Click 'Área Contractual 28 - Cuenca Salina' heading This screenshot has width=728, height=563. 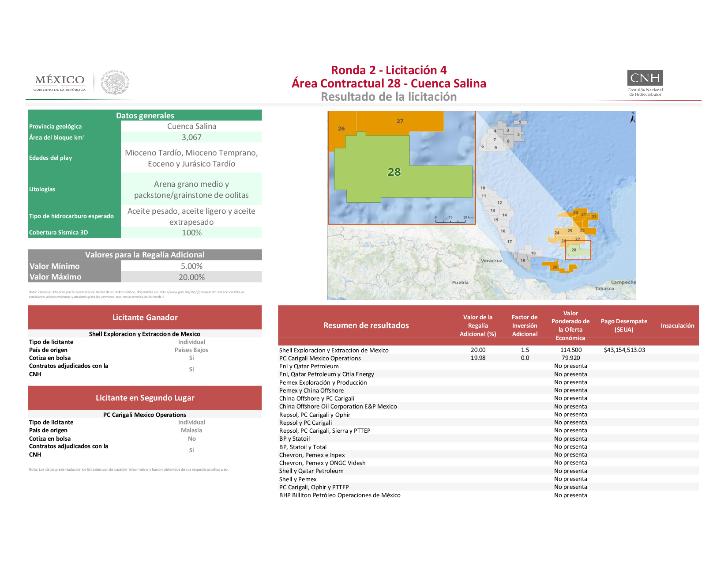(x=389, y=83)
